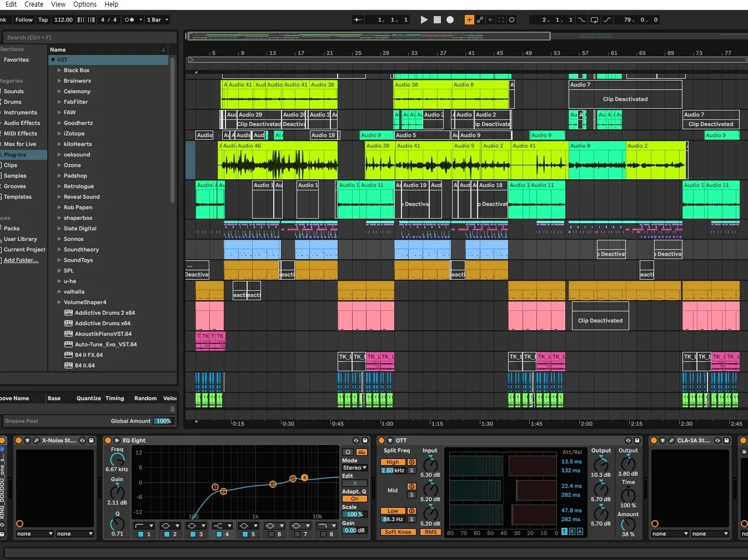Click the EQ Eight Scale 100 % slider
The height and width of the screenshot is (560, 748).
click(355, 514)
